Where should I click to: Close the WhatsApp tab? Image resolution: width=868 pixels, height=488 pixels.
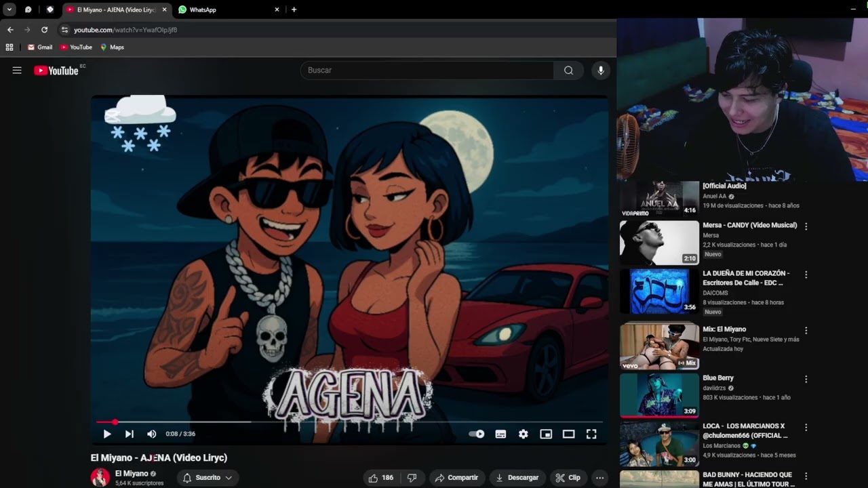[277, 9]
